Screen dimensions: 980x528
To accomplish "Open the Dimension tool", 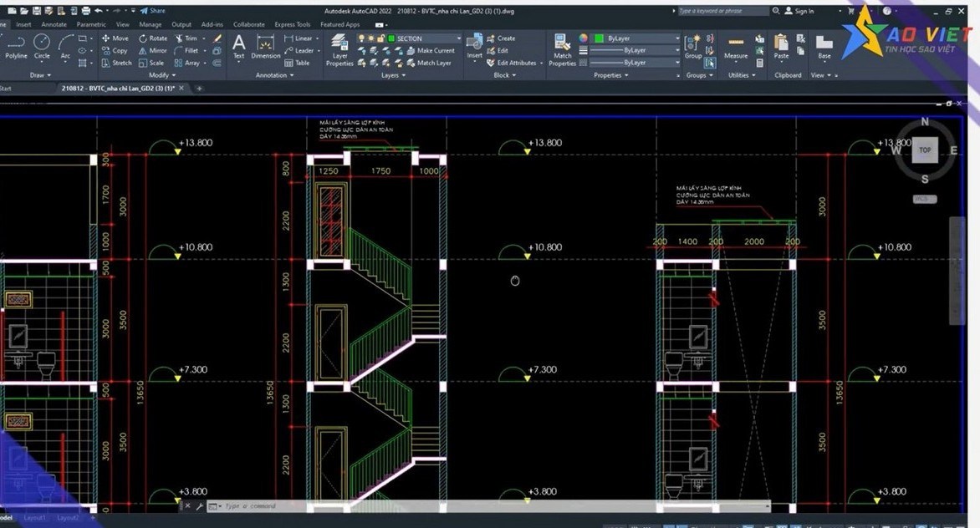I will click(x=264, y=48).
